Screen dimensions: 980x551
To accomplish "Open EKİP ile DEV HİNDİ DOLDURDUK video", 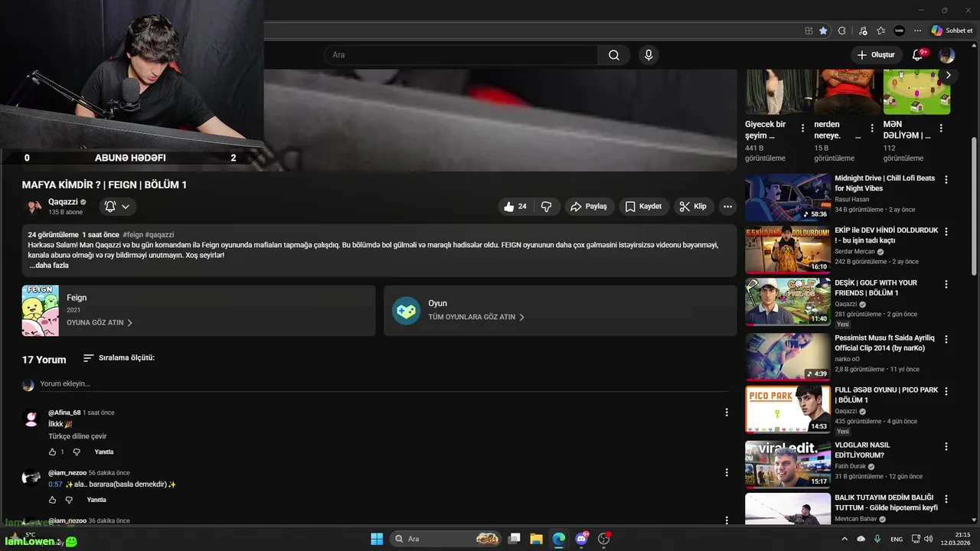I will click(788, 250).
